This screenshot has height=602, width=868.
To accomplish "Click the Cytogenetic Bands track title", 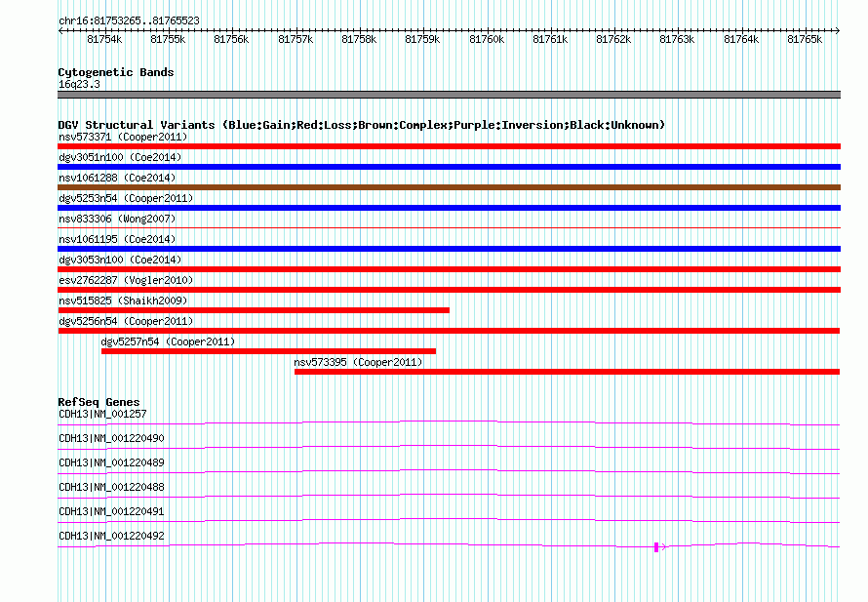I will pyautogui.click(x=116, y=72).
